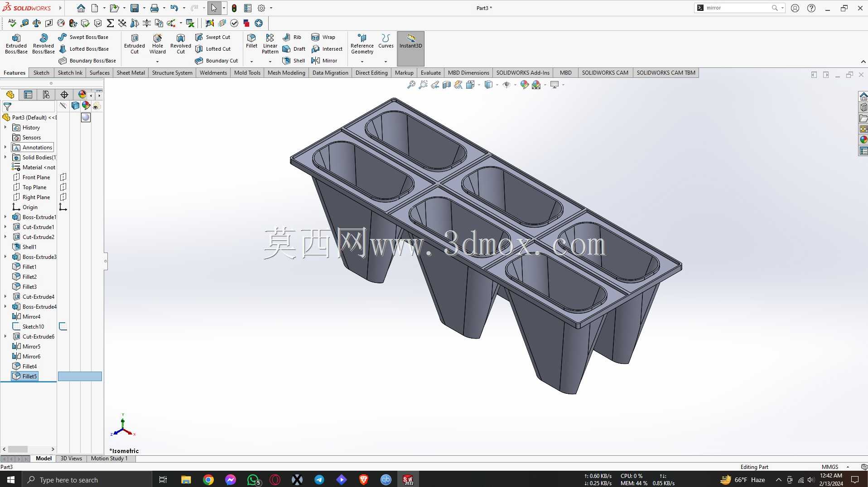Switch to the Sketch tab
The height and width of the screenshot is (487, 868).
click(41, 72)
